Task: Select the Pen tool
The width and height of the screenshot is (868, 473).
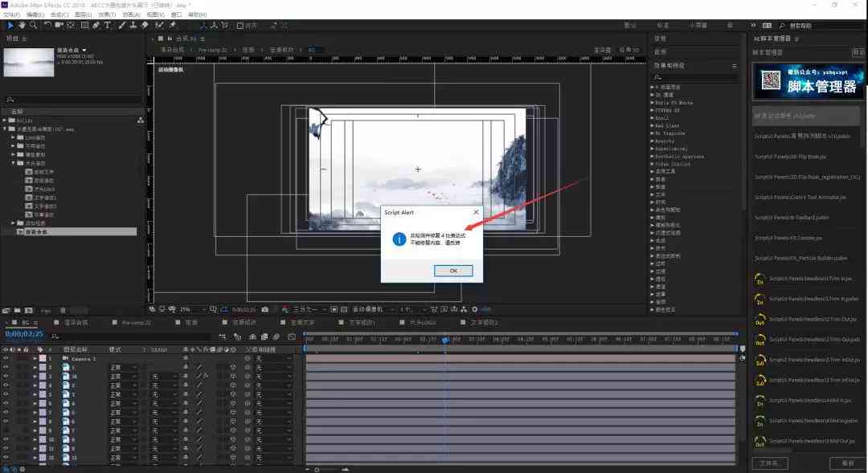Action: click(96, 25)
